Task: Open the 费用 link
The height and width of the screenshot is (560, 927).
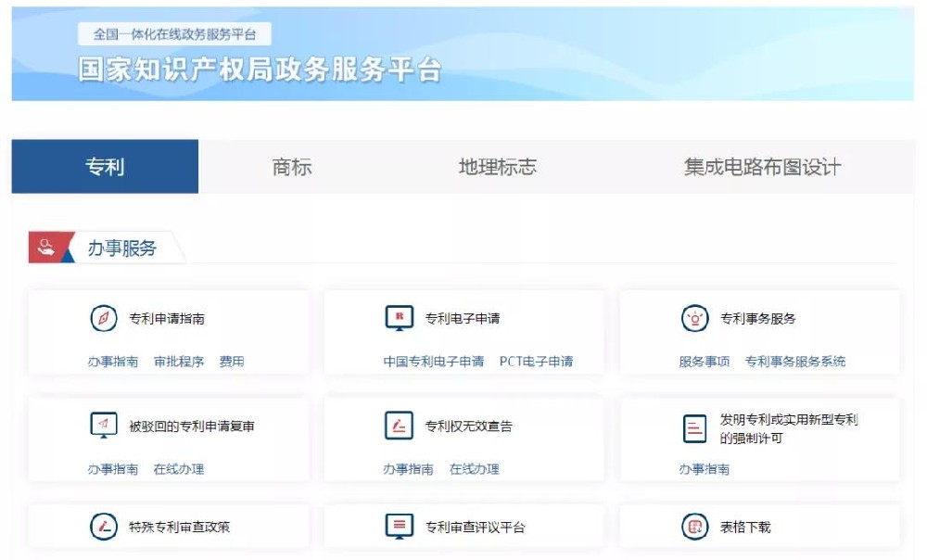Action: (x=232, y=362)
